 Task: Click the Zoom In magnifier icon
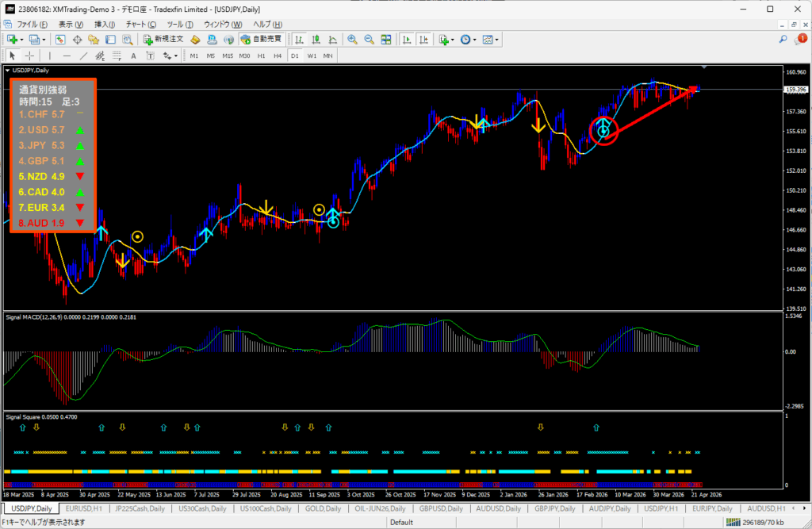click(x=351, y=39)
